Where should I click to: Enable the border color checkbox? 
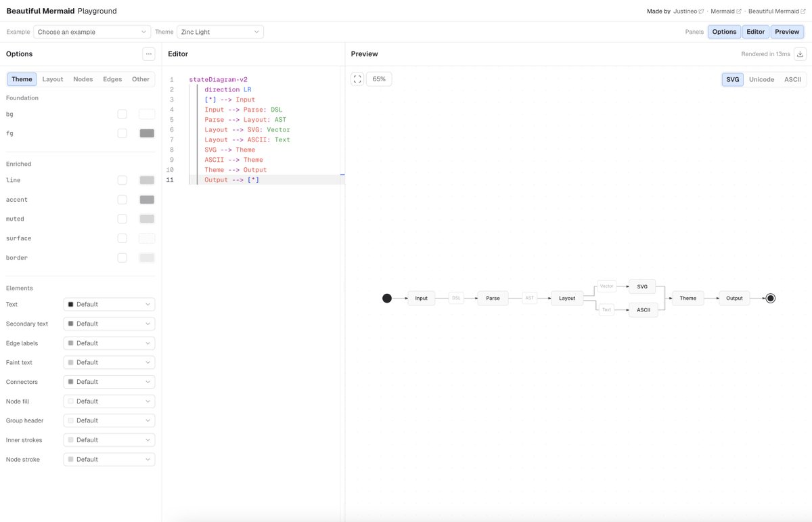122,258
